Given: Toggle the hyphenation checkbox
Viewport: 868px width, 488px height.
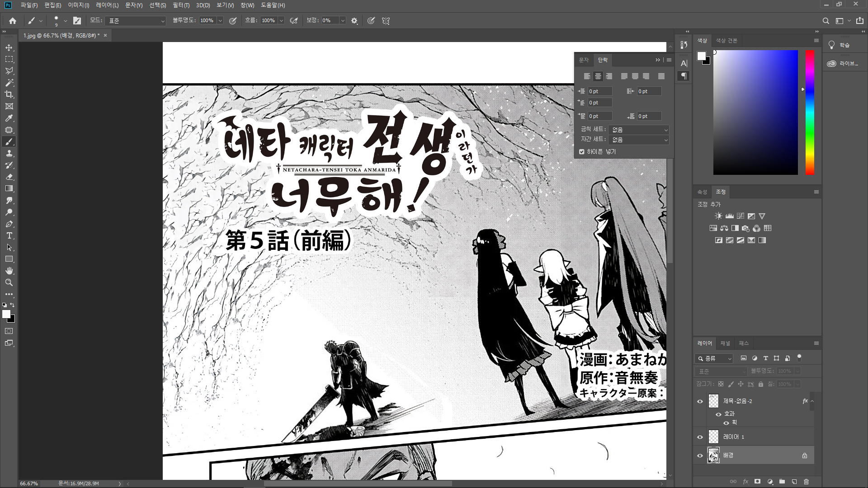Looking at the screenshot, I should (x=582, y=152).
